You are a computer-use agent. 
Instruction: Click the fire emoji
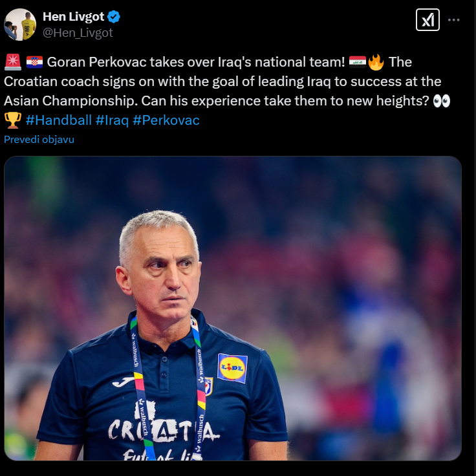[376, 62]
